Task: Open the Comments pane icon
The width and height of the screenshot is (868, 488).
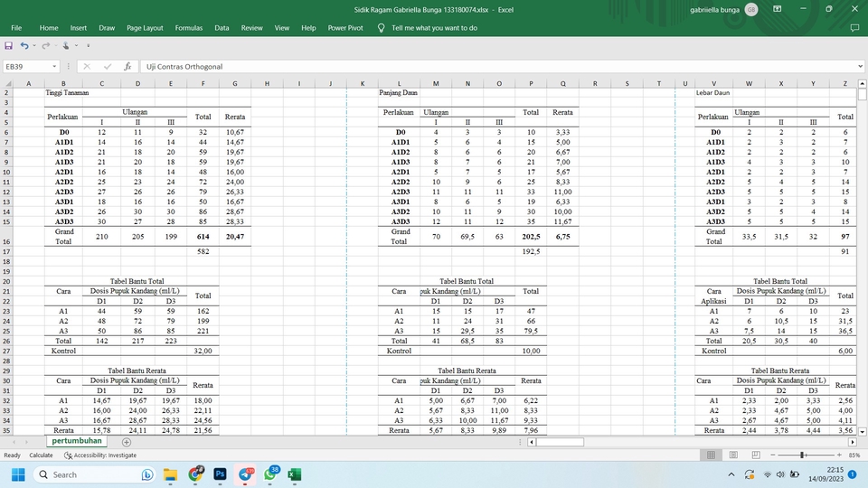Action: tap(854, 28)
